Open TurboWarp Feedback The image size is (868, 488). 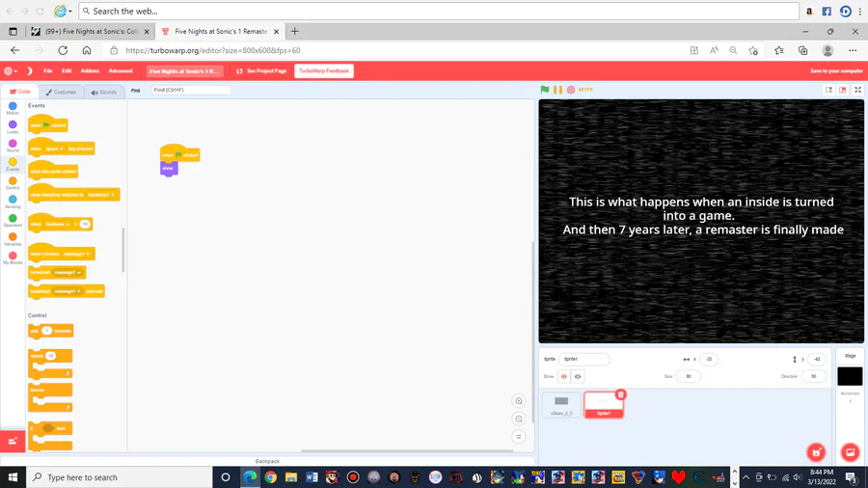pyautogui.click(x=324, y=70)
